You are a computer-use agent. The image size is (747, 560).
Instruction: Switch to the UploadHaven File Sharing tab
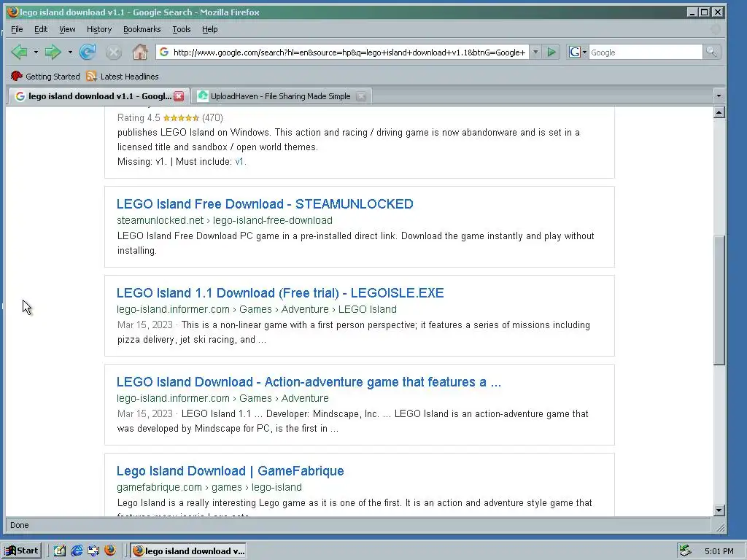click(281, 96)
